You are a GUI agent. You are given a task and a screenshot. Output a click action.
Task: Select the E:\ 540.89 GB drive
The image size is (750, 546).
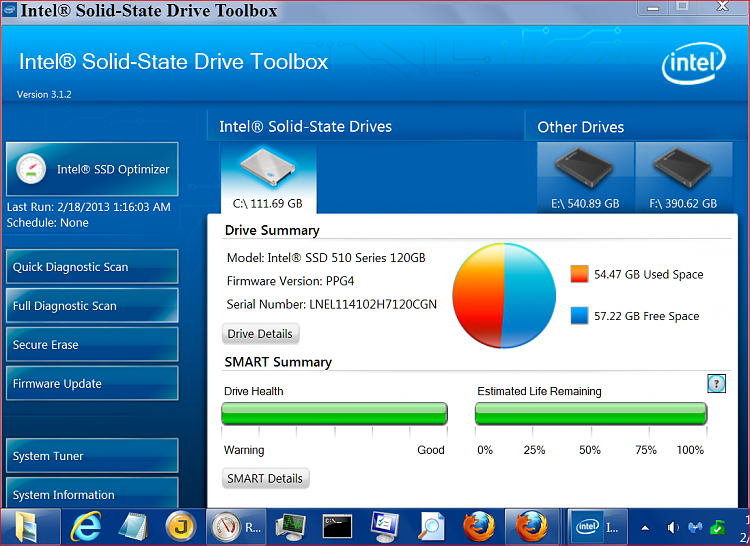pyautogui.click(x=585, y=178)
